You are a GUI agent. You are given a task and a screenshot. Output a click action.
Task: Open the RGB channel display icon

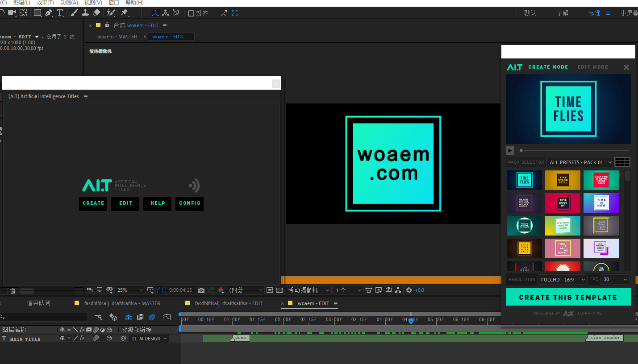[x=221, y=290]
